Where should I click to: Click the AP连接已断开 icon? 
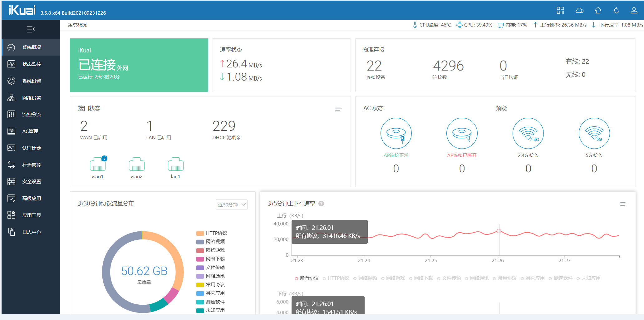click(462, 133)
